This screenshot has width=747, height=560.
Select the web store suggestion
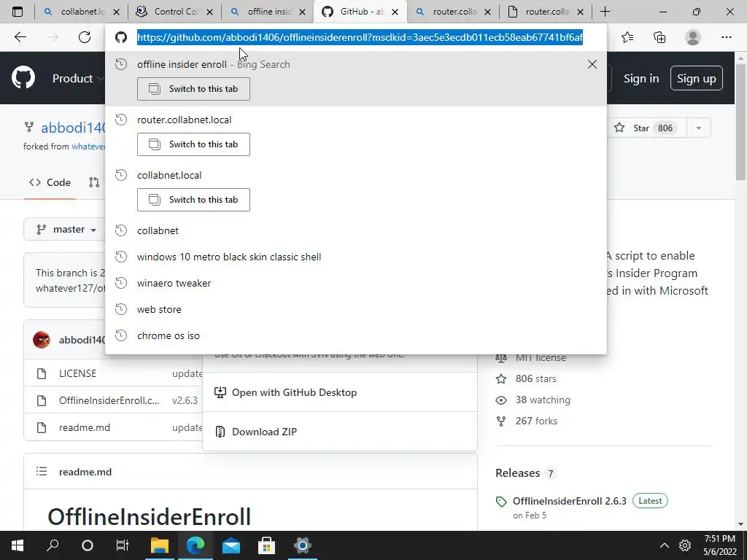[356, 309]
